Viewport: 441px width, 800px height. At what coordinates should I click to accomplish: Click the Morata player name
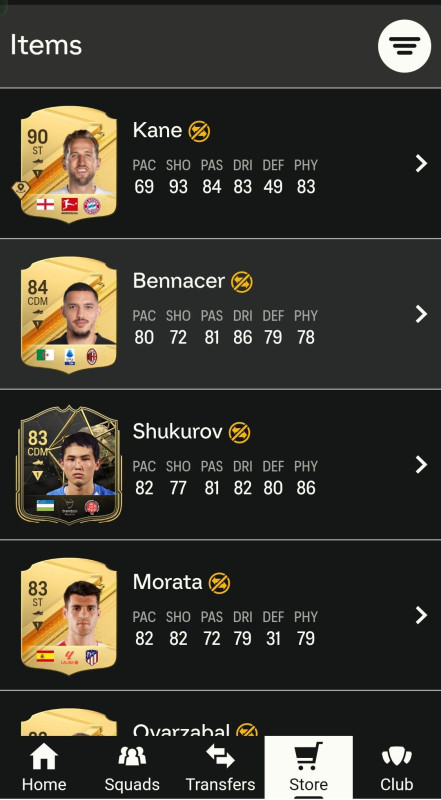click(167, 582)
